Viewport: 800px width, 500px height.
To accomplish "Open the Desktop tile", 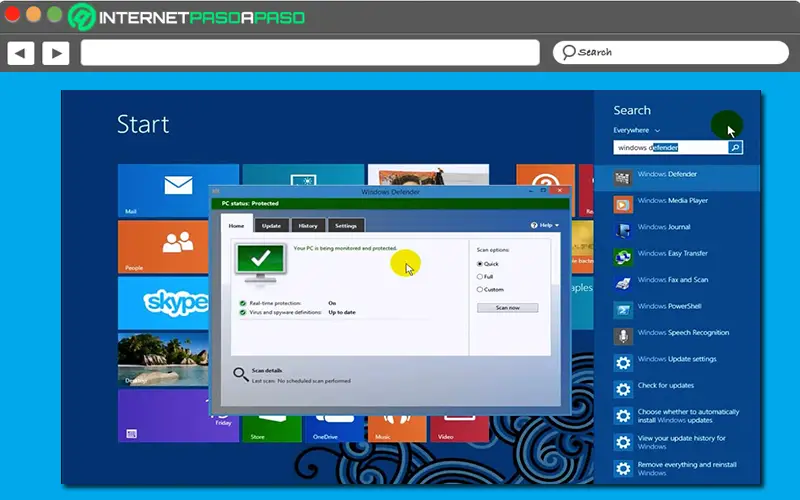I will tap(163, 360).
